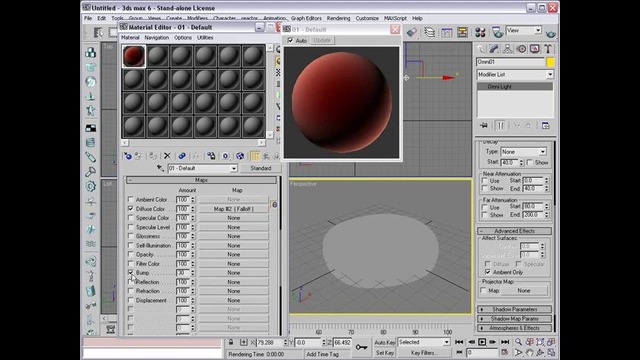640x360 pixels.
Task: Click Material Effects Channel icon
Action: pyautogui.click(x=225, y=156)
